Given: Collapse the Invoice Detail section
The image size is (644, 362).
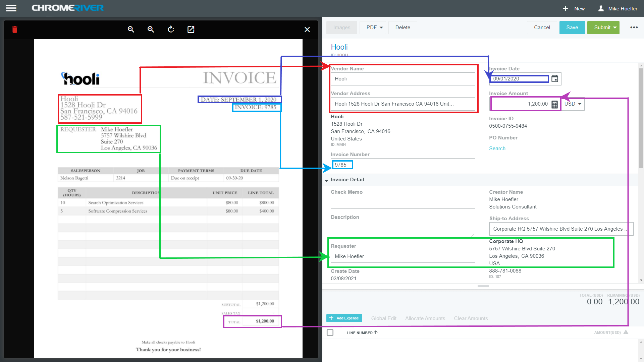Looking at the screenshot, I should [327, 180].
